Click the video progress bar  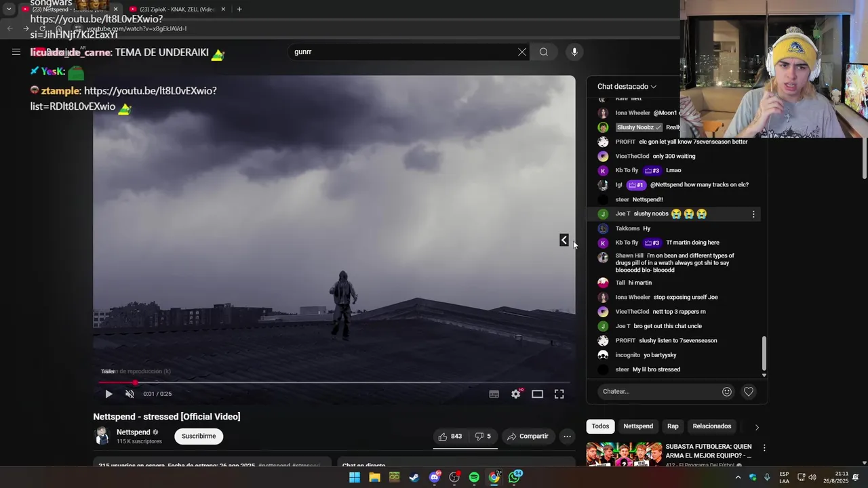(334, 383)
